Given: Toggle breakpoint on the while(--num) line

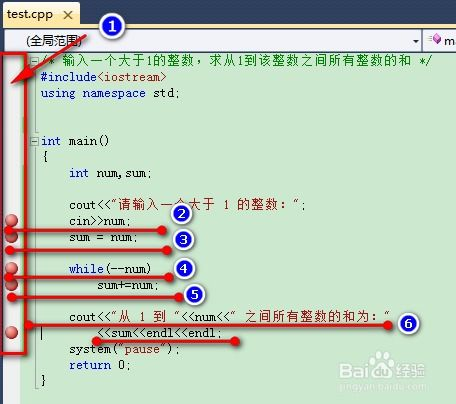Looking at the screenshot, I should tap(12, 268).
